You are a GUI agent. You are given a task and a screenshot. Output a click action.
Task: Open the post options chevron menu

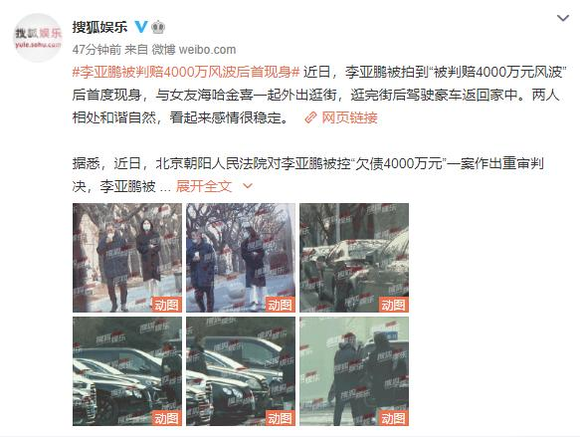(x=563, y=18)
